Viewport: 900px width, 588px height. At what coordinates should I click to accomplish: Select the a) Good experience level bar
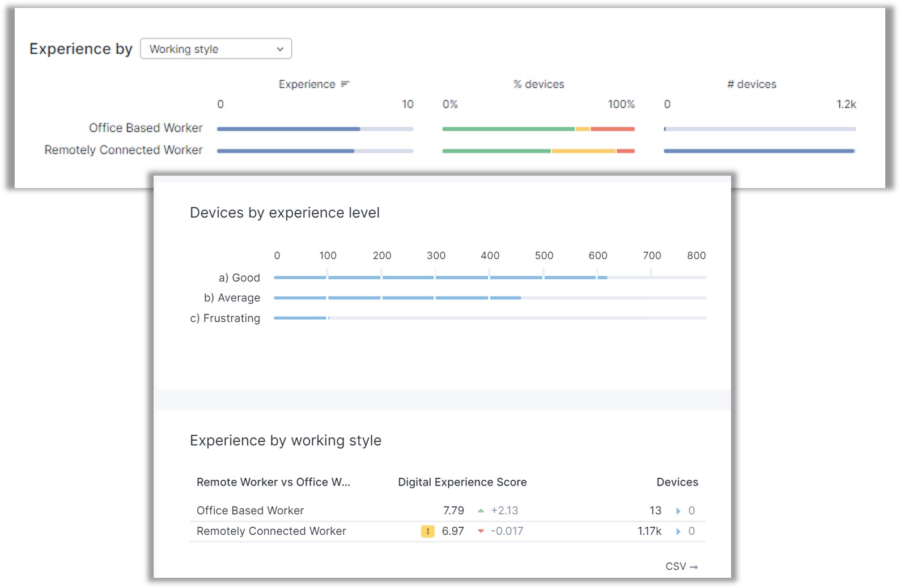440,278
